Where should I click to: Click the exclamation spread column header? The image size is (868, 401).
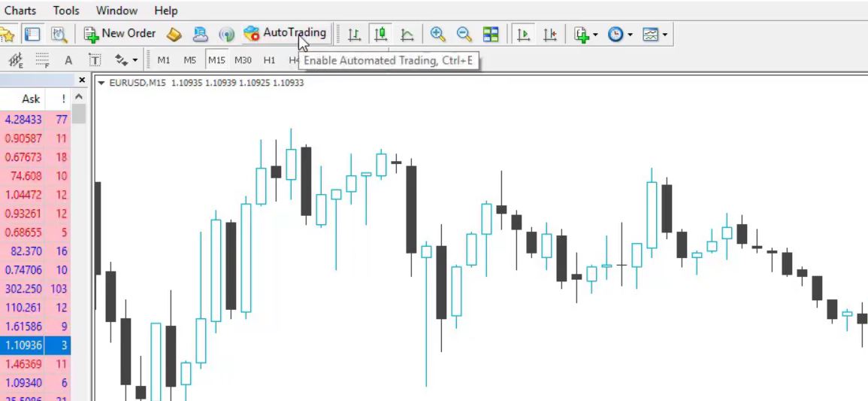click(x=64, y=99)
